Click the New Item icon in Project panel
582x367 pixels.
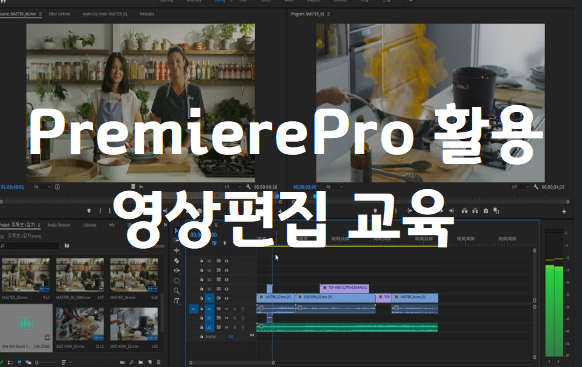coord(150,362)
